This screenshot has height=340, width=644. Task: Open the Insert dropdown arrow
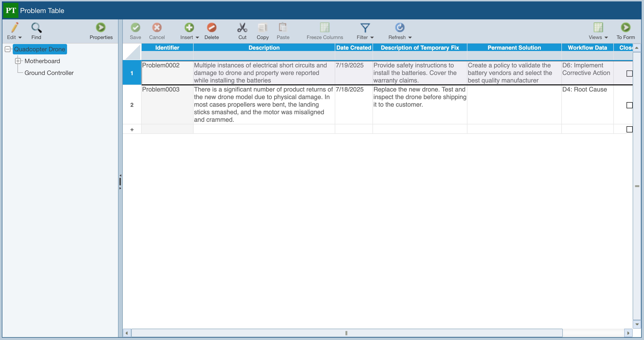tap(197, 38)
